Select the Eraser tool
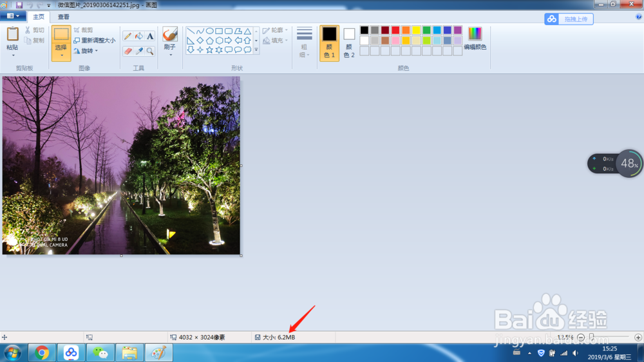The height and width of the screenshot is (362, 644). click(x=128, y=51)
